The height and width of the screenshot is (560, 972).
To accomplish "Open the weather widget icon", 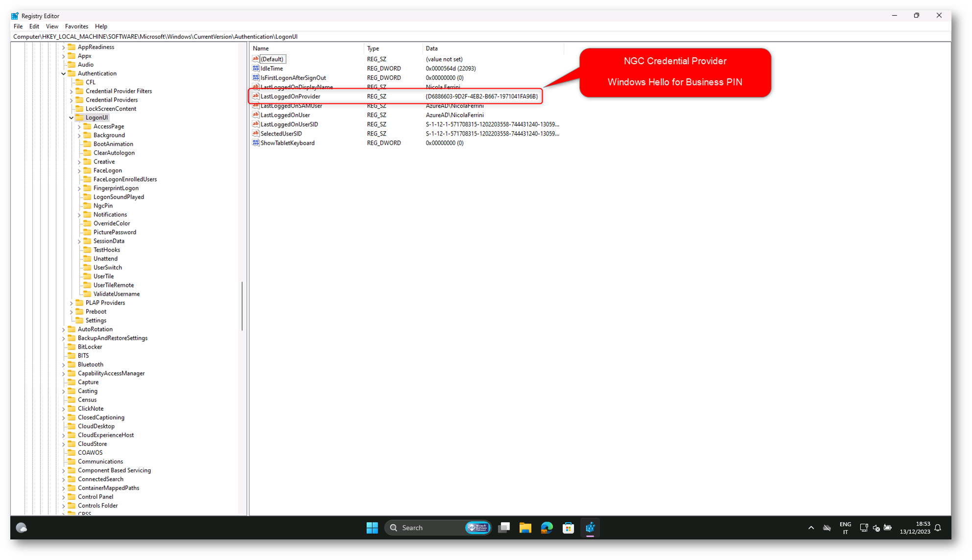I will 21,528.
